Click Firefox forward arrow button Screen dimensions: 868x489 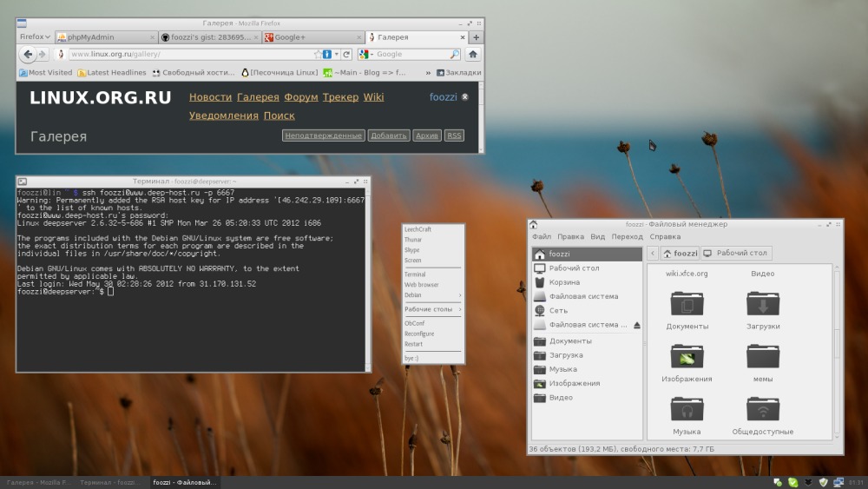(x=42, y=54)
